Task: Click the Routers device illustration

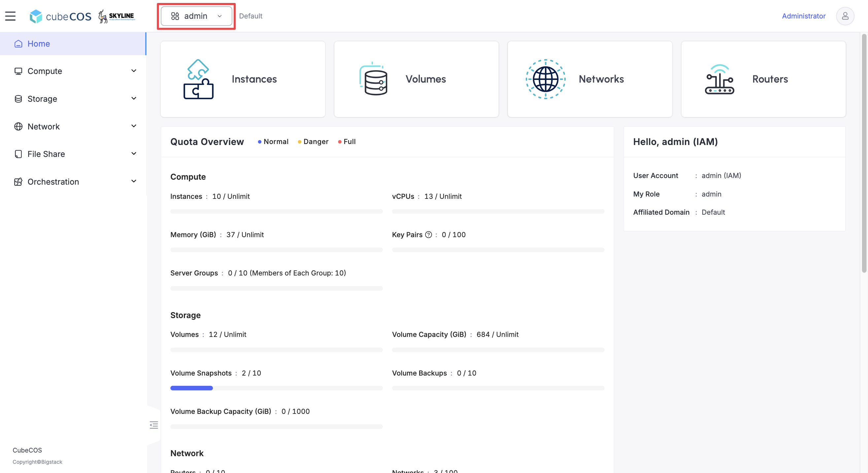Action: [x=719, y=79]
